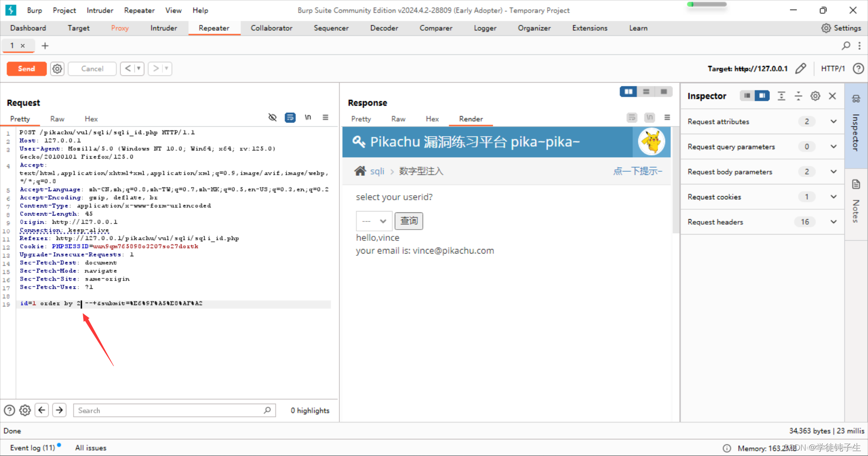
Task: Switch Inspector to right docked layout
Action: coord(762,96)
